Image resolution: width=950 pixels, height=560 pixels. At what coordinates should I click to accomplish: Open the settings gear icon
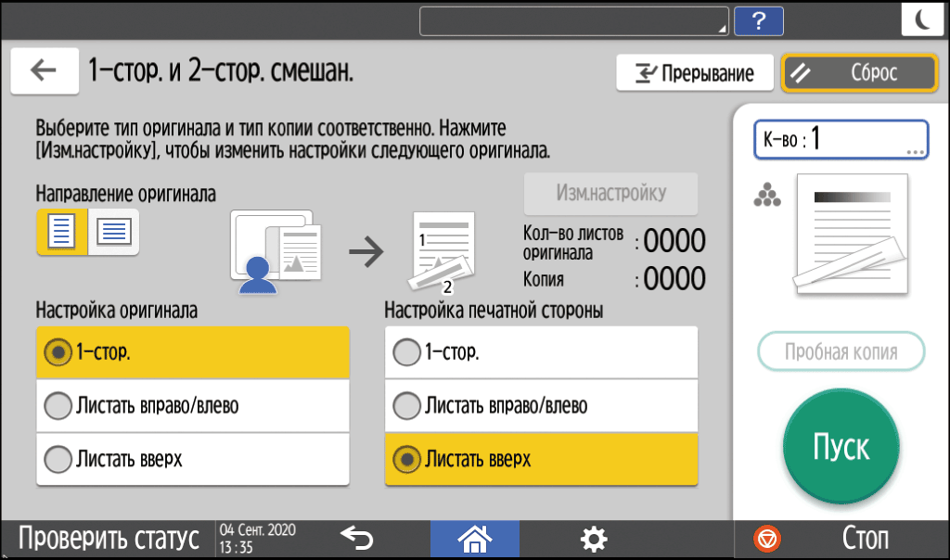(594, 538)
